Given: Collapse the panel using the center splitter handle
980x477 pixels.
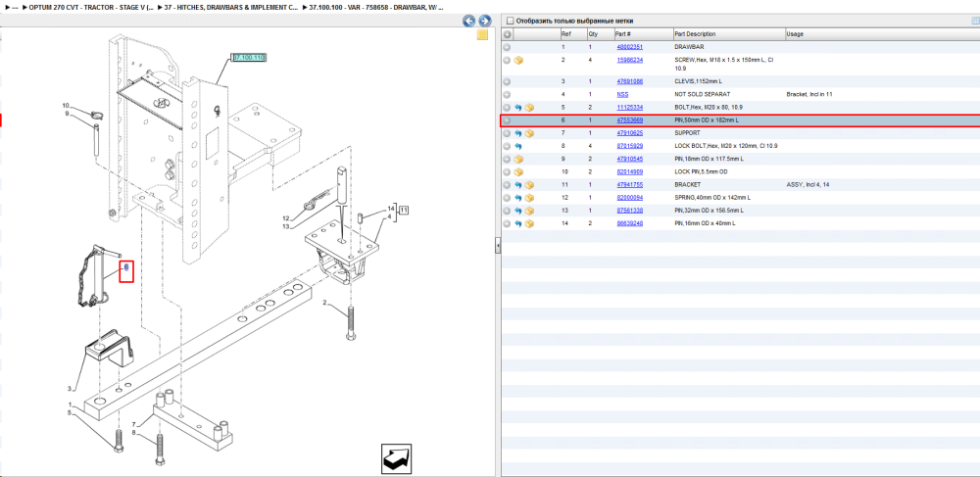Looking at the screenshot, I should pos(498,247).
